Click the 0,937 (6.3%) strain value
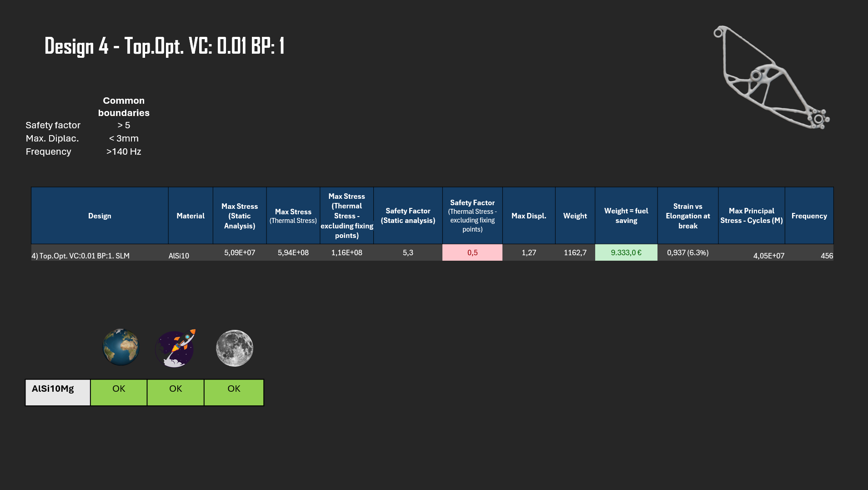Viewport: 868px width, 490px height. 687,253
